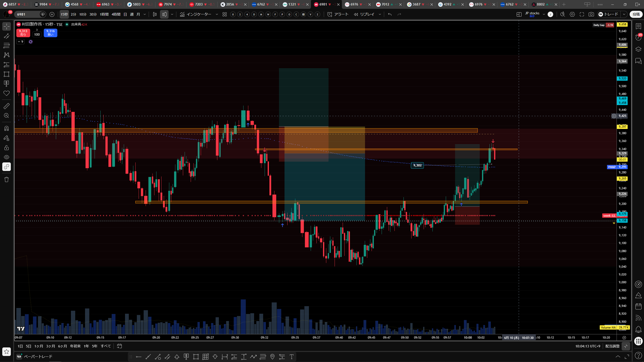Click the 6981 symbol search field
Image resolution: width=644 pixels, height=362 pixels.
[x=28, y=14]
